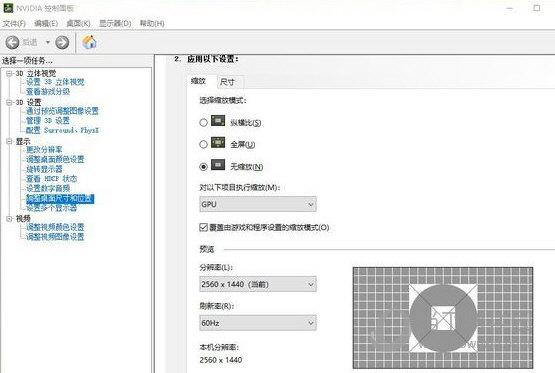555x373 pixels.
Task: Click the no scaling (无缩放) mode icon
Action: (218, 165)
